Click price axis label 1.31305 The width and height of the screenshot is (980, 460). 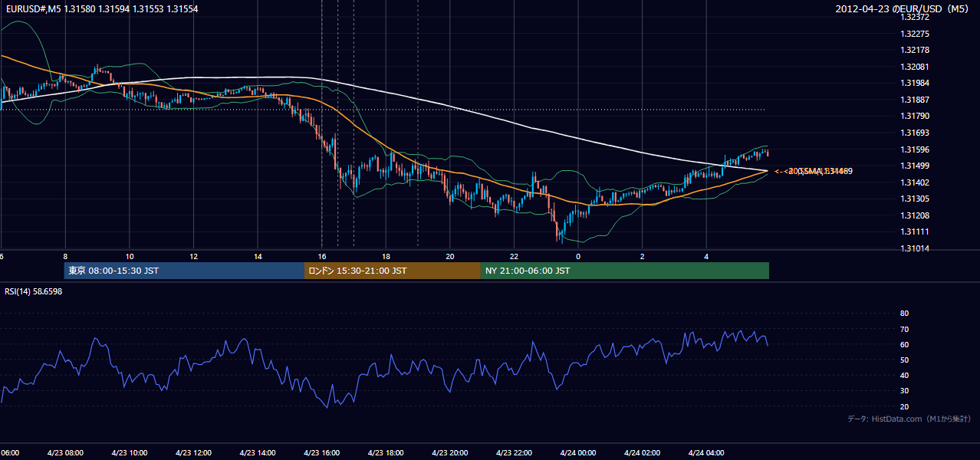click(915, 199)
